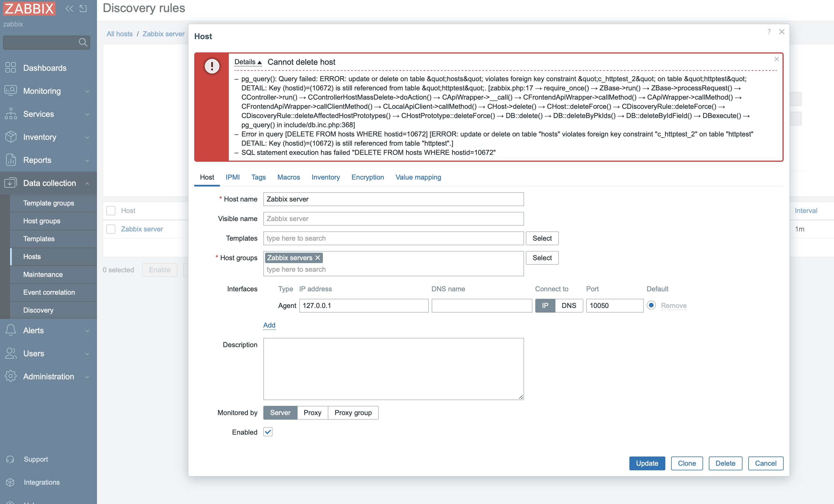Image resolution: width=834 pixels, height=504 pixels.
Task: Expand the Users menu chevron
Action: [x=87, y=353]
